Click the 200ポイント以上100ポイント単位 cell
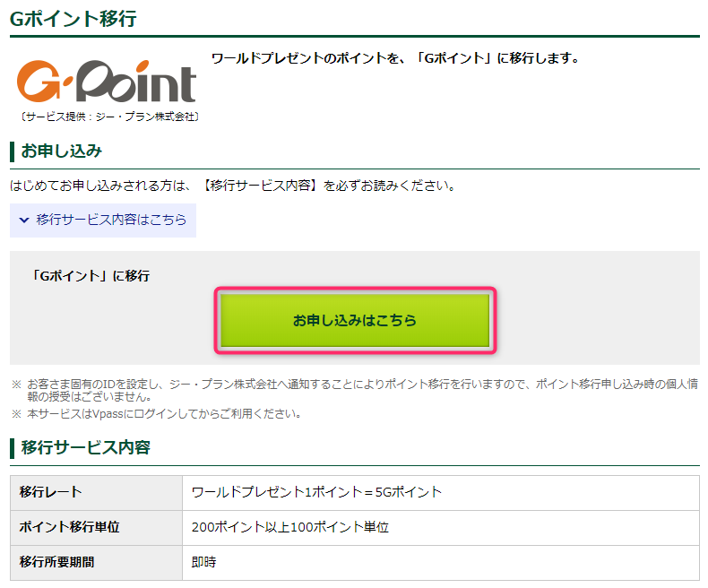708x588 pixels. coord(441,528)
